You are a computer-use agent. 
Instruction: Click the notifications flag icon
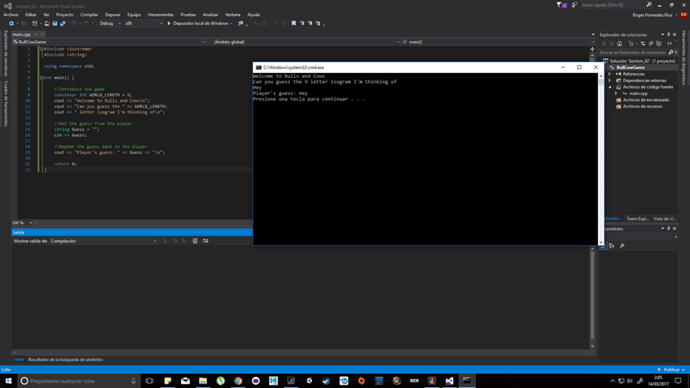(562, 5)
